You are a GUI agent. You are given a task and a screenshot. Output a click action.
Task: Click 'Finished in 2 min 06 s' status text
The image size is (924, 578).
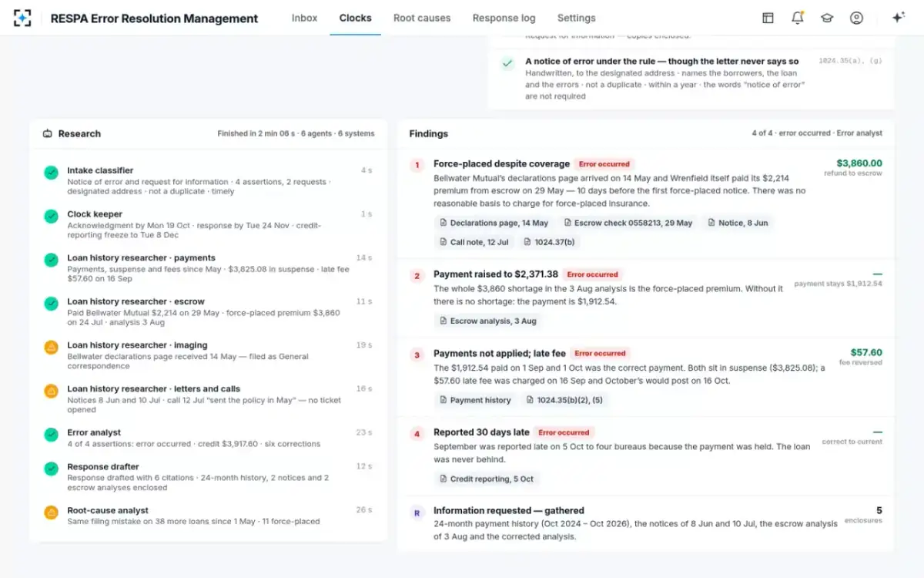tap(256, 133)
